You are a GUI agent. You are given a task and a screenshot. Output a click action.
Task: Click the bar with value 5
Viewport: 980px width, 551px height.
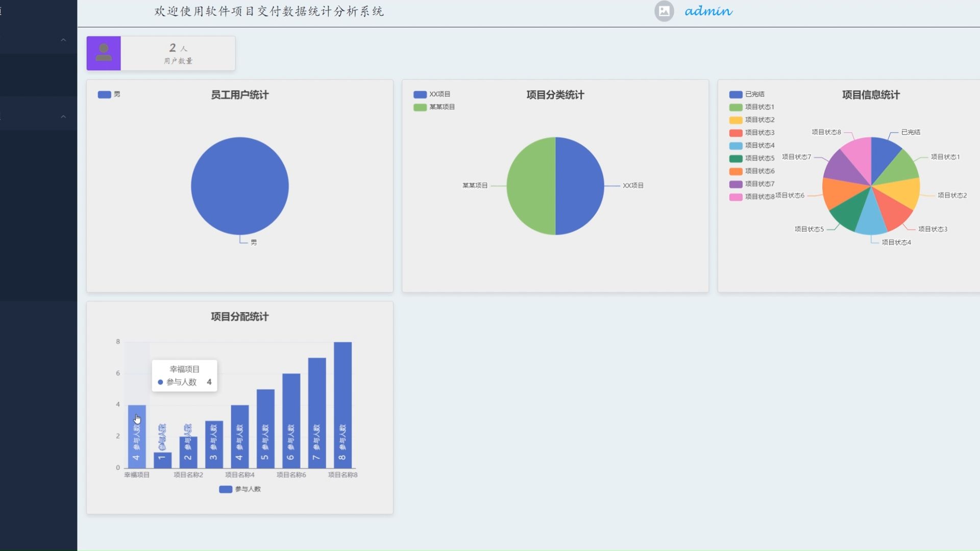coord(265,429)
